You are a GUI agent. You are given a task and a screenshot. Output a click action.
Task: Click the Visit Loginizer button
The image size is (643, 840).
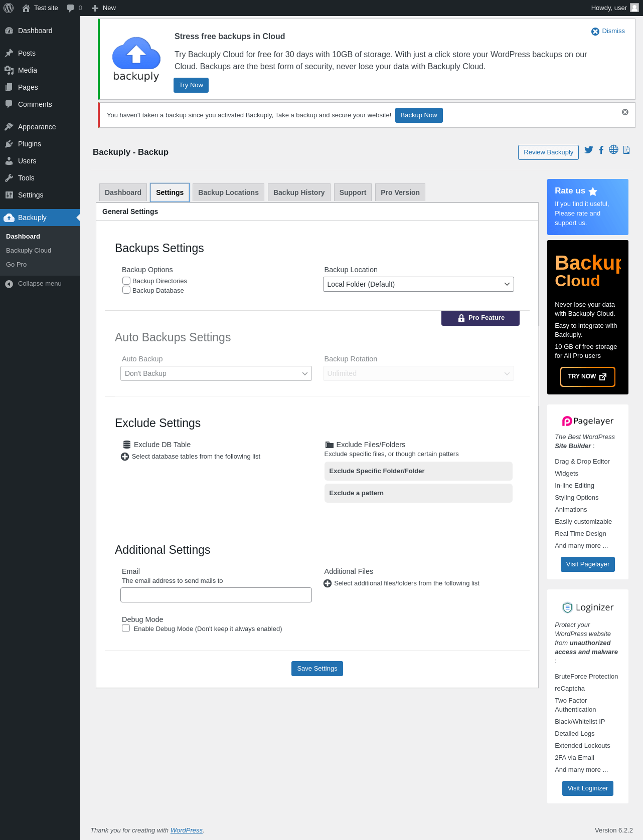[587, 788]
